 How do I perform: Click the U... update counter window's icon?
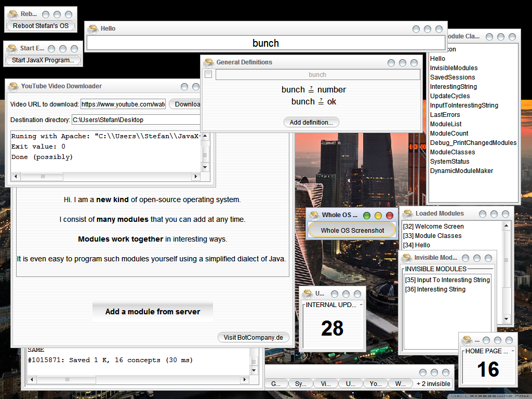[x=308, y=294]
